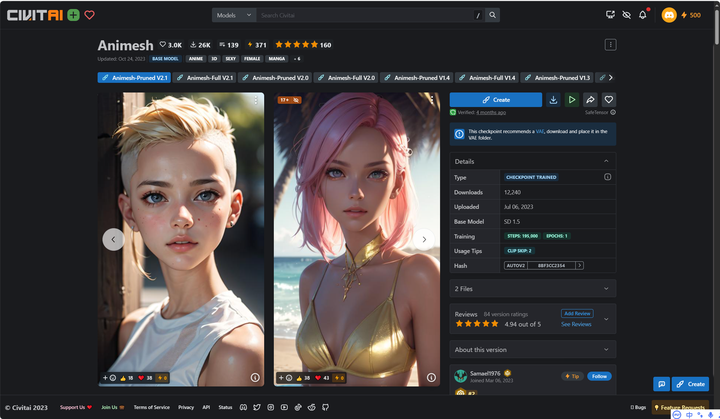Heart the pink-hair image with 43 reactions
The height and width of the screenshot is (419, 720).
[x=323, y=378]
